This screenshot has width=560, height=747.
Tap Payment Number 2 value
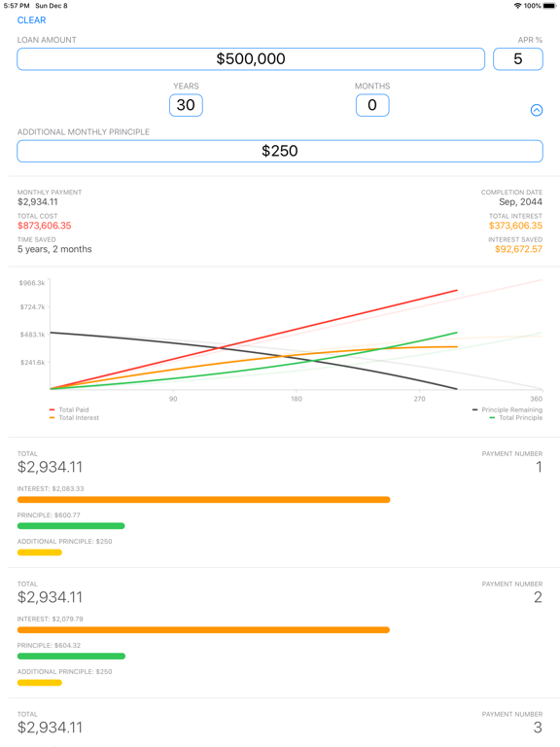[x=538, y=597]
